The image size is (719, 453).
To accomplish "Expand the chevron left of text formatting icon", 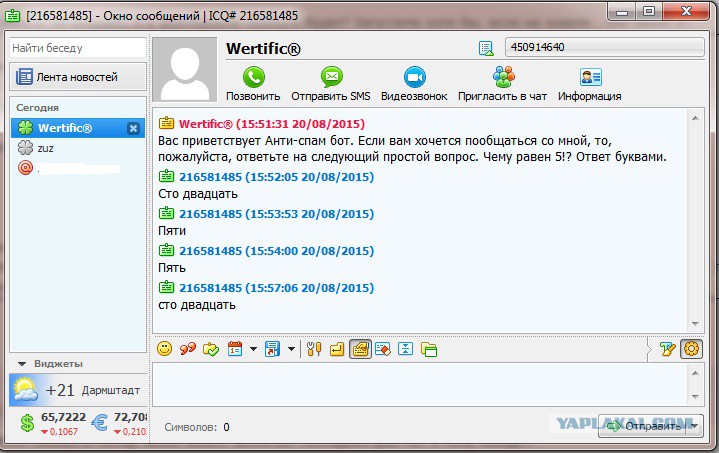I will click(649, 349).
